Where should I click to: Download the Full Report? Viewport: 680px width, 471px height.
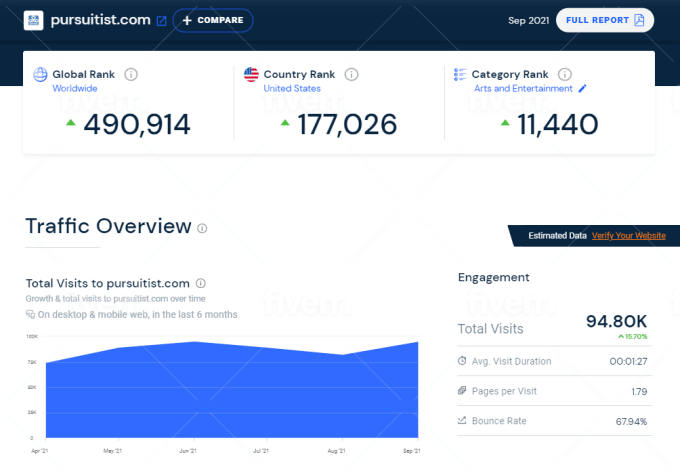[x=605, y=20]
